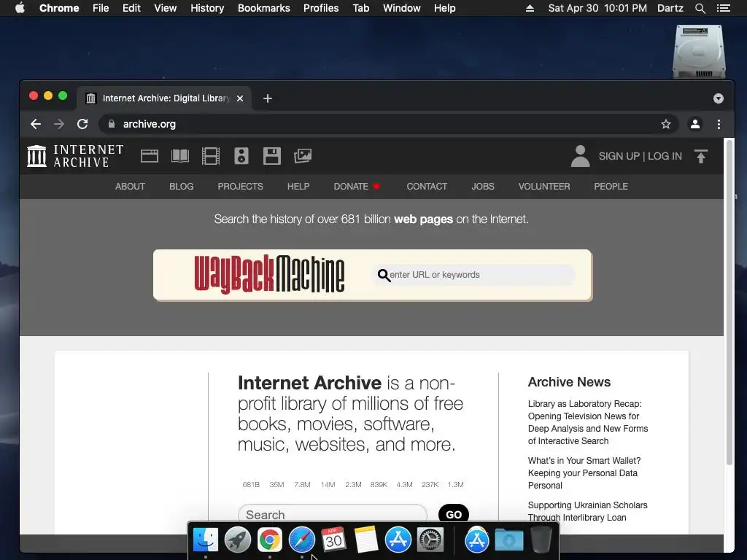Close the Internet Archive tab
747x560 pixels.
(x=240, y=98)
